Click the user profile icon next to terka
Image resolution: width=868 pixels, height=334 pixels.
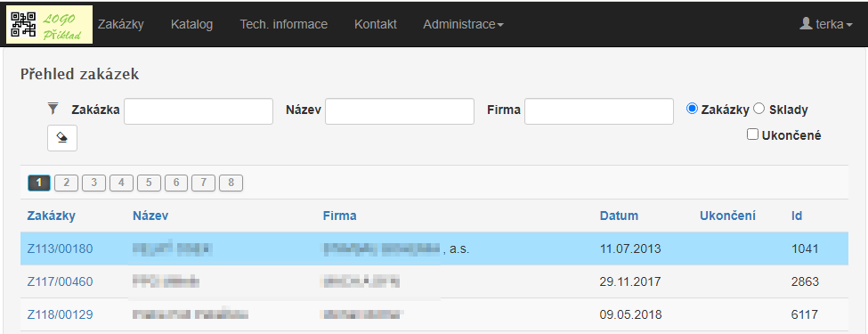tap(806, 24)
